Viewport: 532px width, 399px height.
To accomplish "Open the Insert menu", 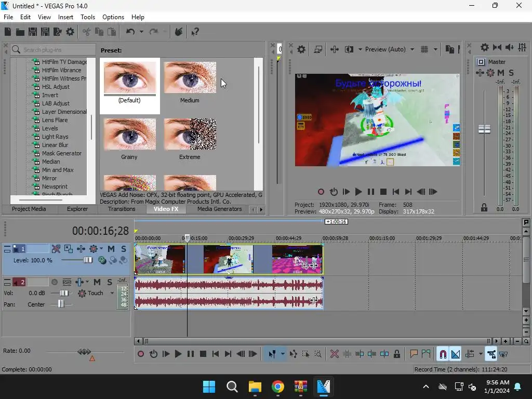I will pos(65,17).
